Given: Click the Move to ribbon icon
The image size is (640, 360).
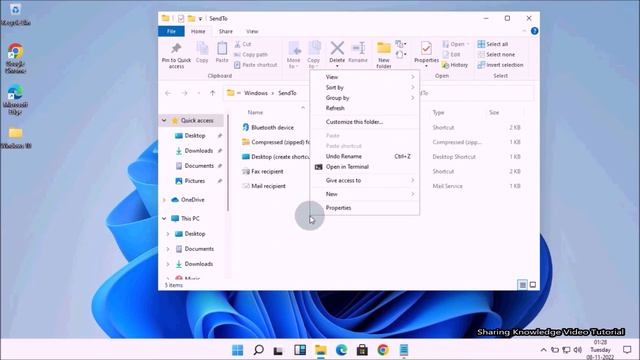Looking at the screenshot, I should click(x=294, y=55).
